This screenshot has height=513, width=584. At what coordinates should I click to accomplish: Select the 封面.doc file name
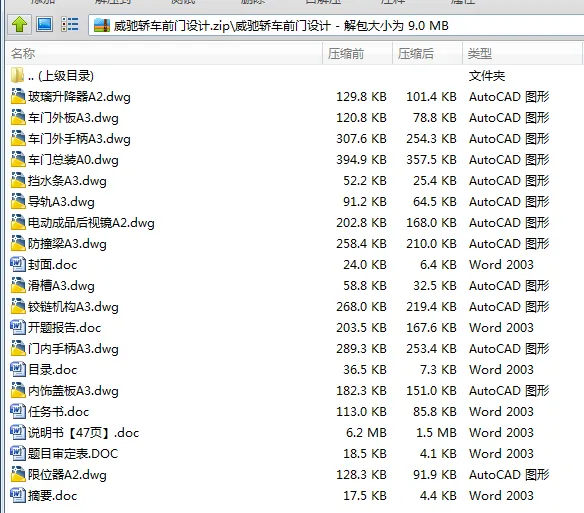point(53,265)
